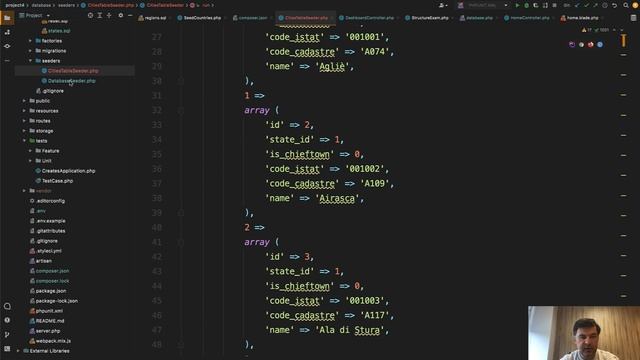Collapse the tests folder
This screenshot has height=360, width=640.
tap(24, 141)
